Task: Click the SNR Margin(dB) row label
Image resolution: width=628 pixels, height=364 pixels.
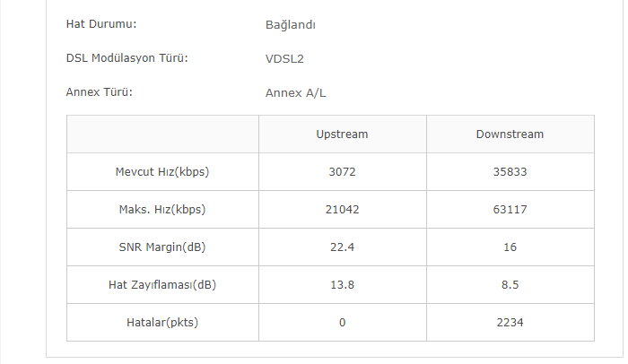Action: point(162,247)
